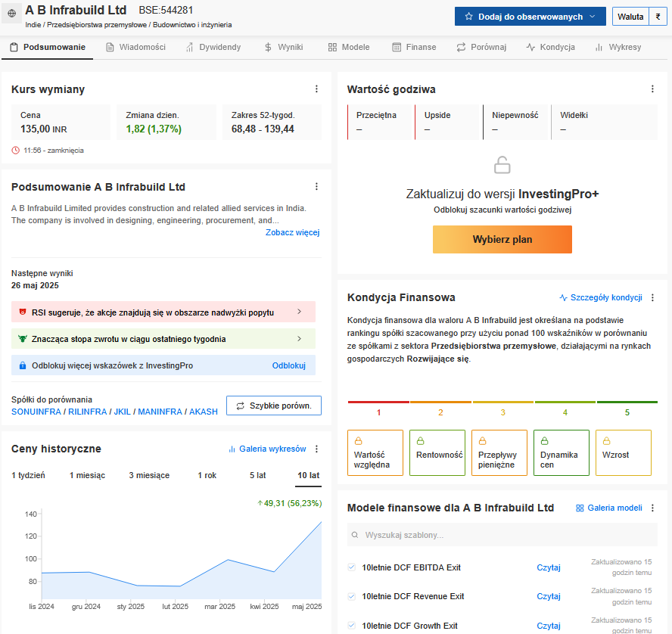Switch to the Podsumowanie tab
The width and height of the screenshot is (672, 634).
point(47,47)
